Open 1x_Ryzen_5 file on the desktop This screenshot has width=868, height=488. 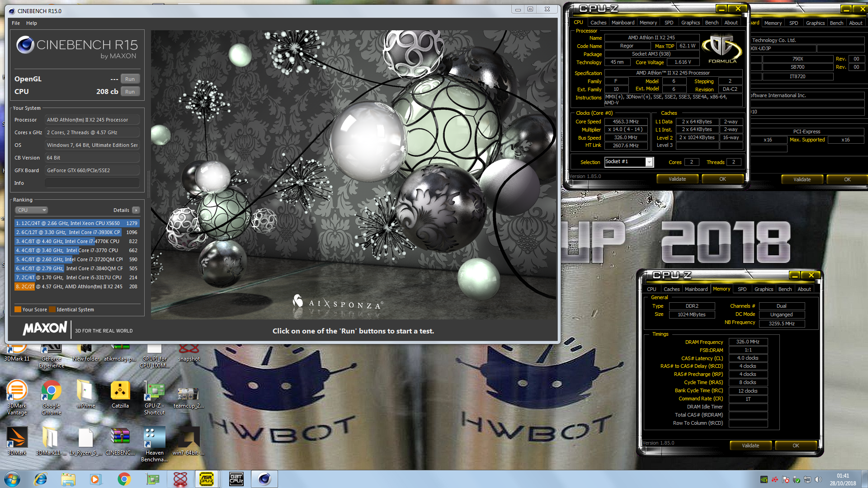point(85,441)
